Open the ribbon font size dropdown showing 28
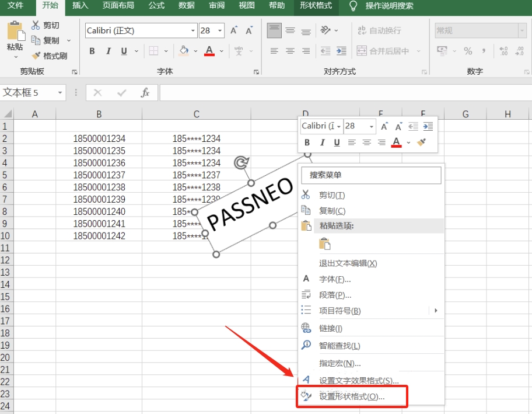This screenshot has width=532, height=414. pos(220,30)
